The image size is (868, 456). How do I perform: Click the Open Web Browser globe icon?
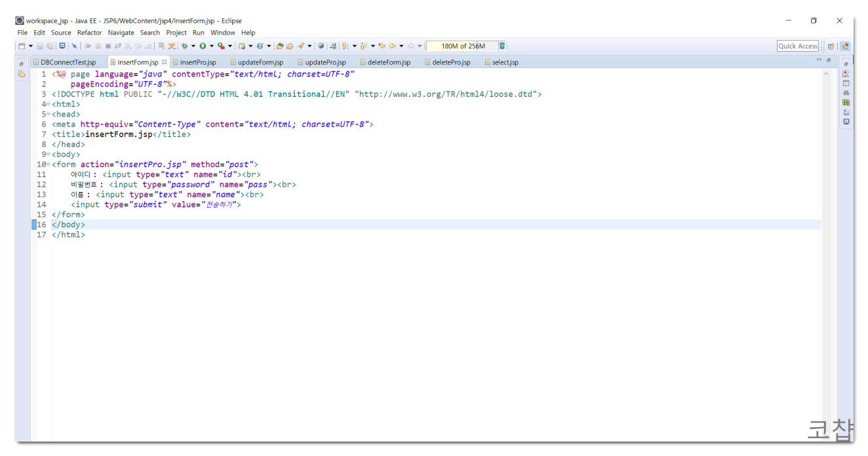click(x=321, y=46)
